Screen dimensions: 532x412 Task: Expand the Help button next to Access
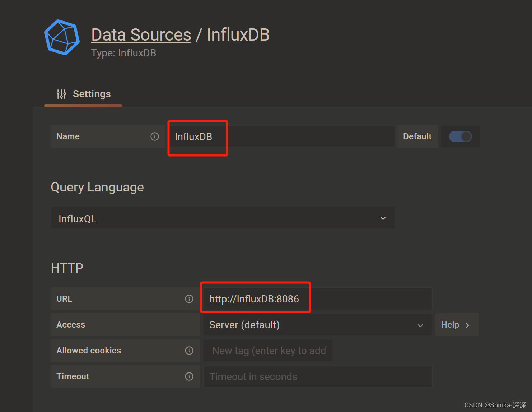(x=457, y=325)
